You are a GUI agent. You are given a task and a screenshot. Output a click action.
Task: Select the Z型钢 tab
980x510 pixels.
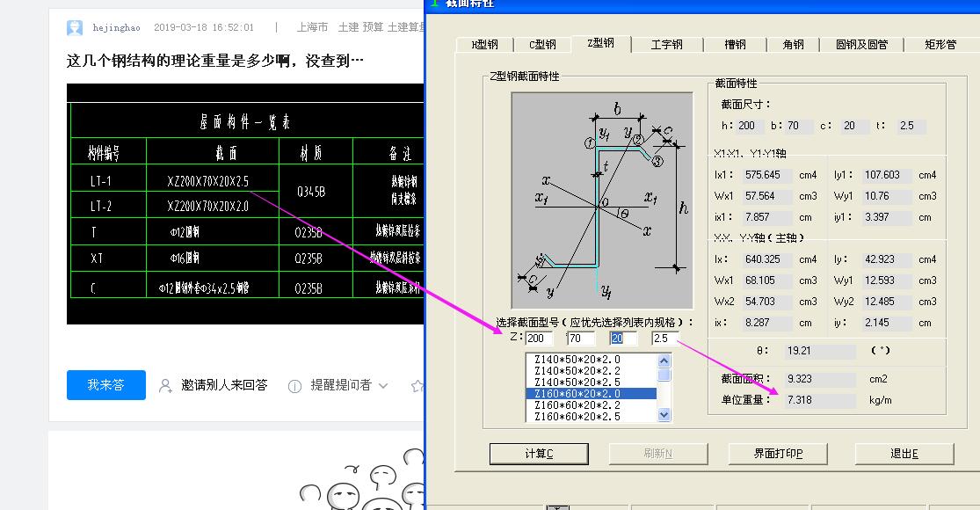click(x=600, y=42)
